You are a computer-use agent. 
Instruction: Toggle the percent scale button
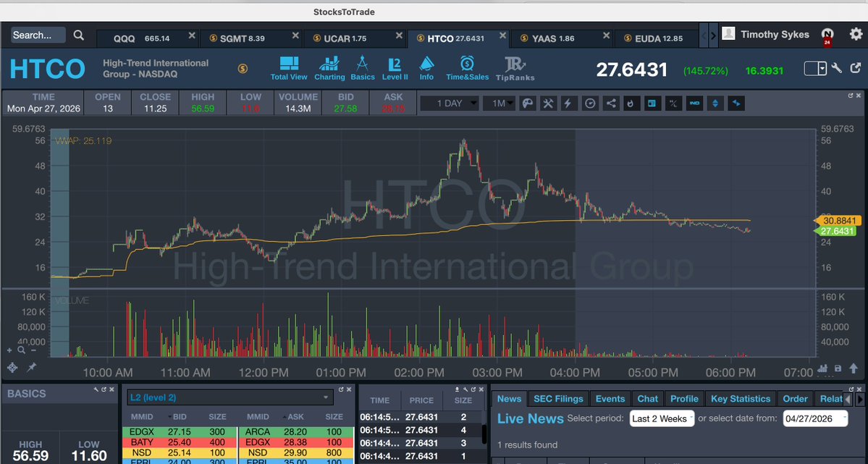(673, 104)
